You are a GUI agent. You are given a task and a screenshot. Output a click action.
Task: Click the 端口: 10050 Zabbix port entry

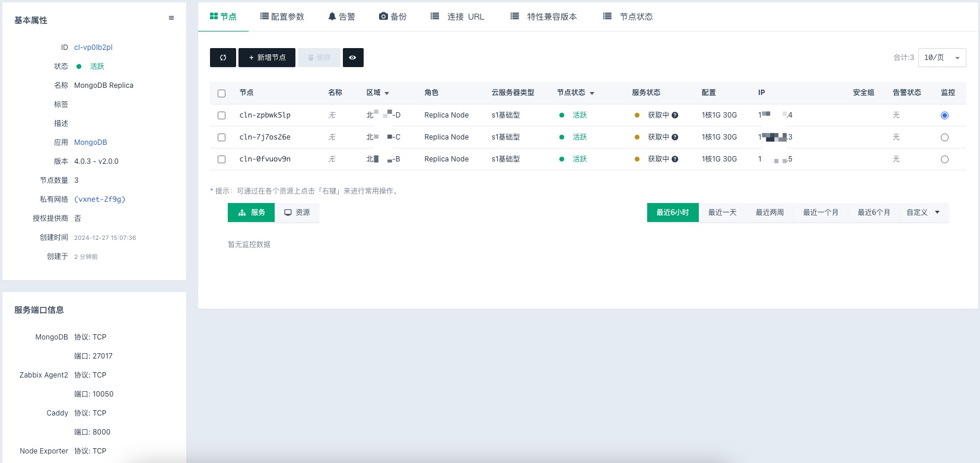pyautogui.click(x=94, y=394)
